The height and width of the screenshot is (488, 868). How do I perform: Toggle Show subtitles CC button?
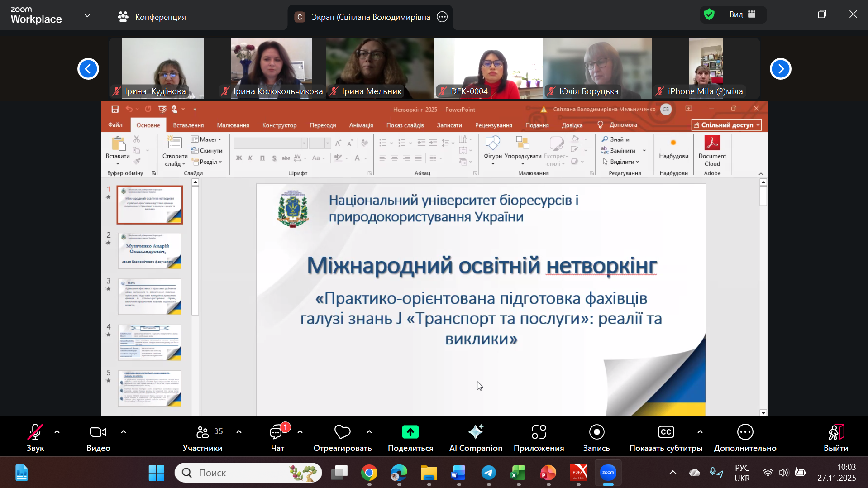point(666,433)
